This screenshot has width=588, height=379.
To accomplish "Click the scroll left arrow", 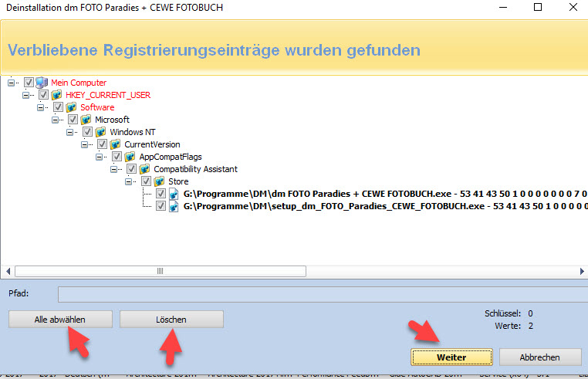I will (x=8, y=271).
